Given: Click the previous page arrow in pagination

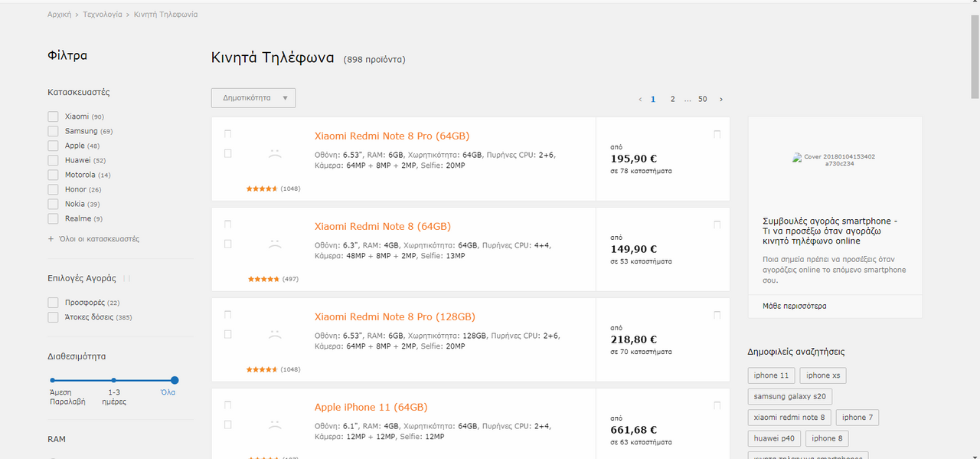Looking at the screenshot, I should (x=640, y=100).
